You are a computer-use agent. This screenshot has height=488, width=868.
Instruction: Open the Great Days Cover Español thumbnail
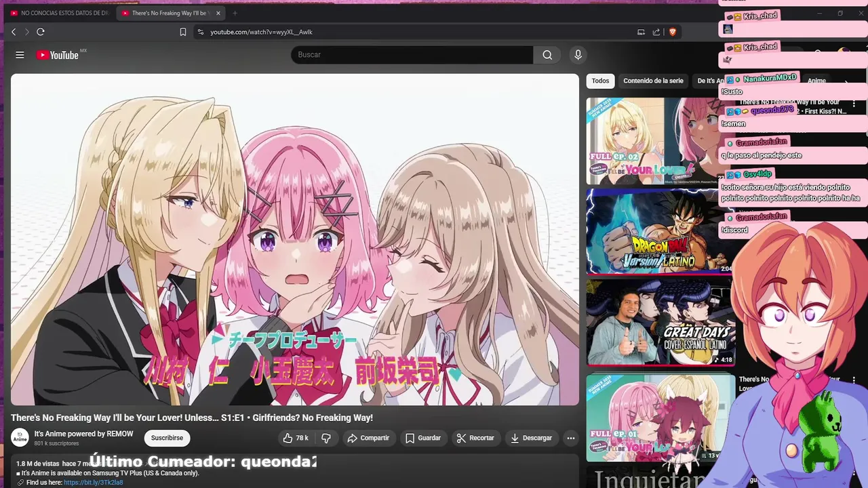click(660, 323)
